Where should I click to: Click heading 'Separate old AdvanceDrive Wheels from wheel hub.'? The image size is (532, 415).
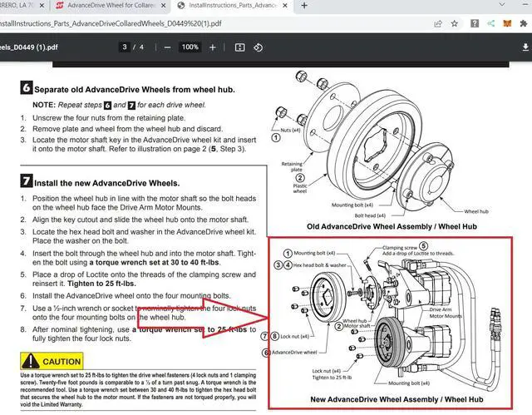point(135,90)
